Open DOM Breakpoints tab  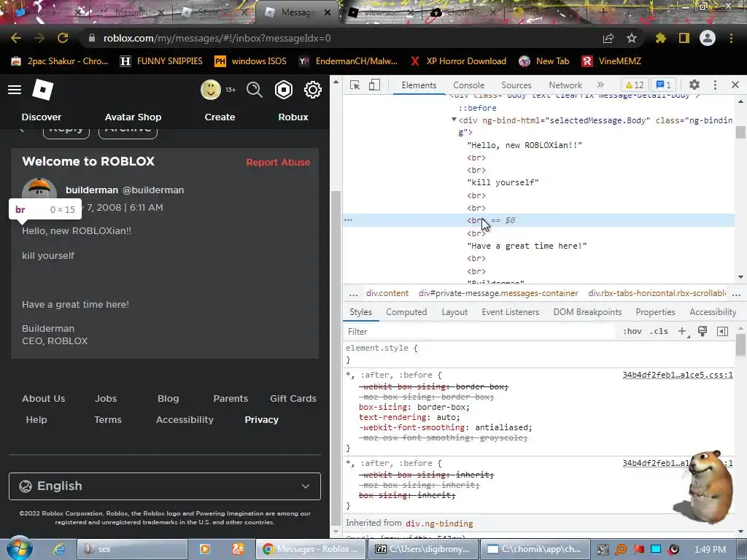coord(587,312)
